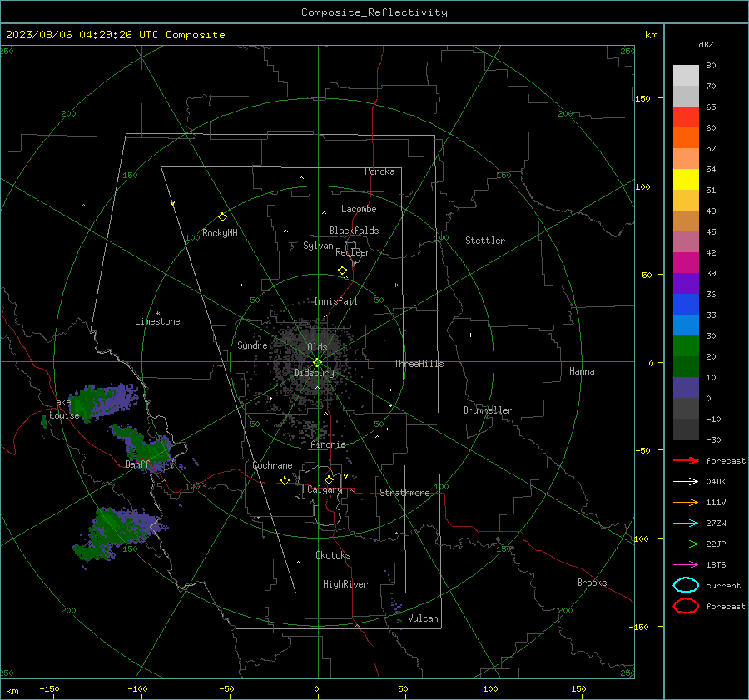Click the green radar echo near Lake Louise
749x700 pixels.
[x=102, y=402]
